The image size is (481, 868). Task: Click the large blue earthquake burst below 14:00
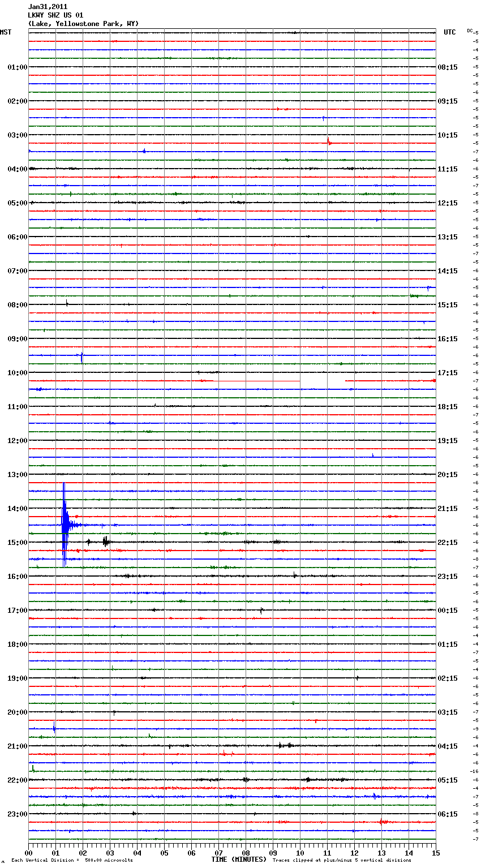click(65, 525)
